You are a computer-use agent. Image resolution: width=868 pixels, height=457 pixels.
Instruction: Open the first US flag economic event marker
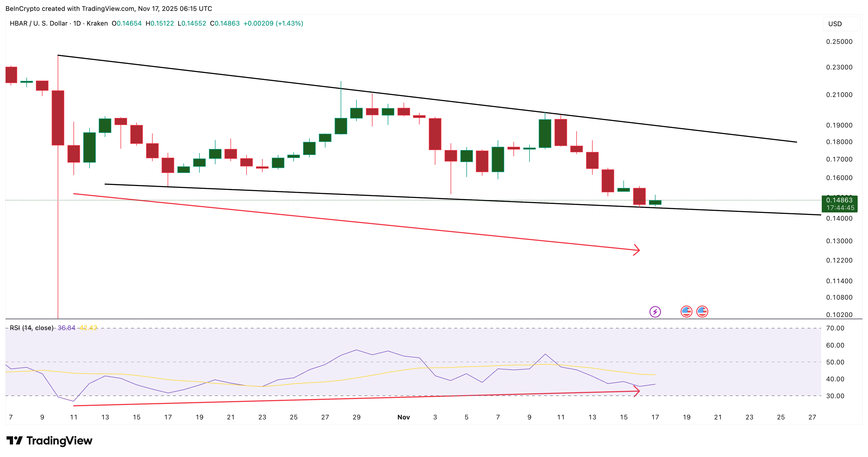(x=687, y=312)
